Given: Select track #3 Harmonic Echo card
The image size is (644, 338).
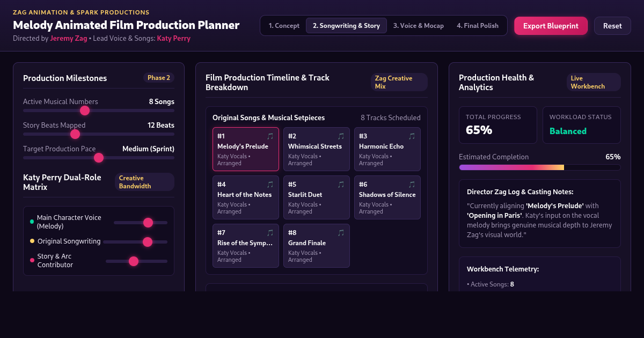Looking at the screenshot, I should click(x=387, y=149).
